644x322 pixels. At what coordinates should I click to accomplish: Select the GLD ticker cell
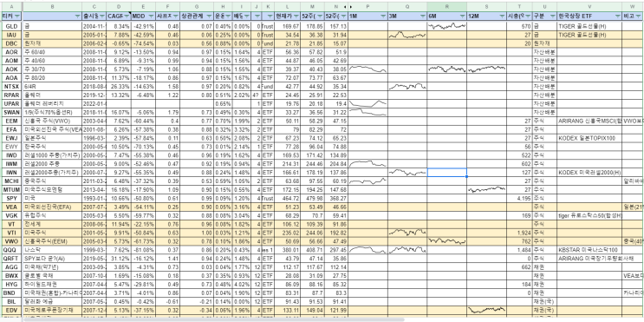click(x=11, y=26)
